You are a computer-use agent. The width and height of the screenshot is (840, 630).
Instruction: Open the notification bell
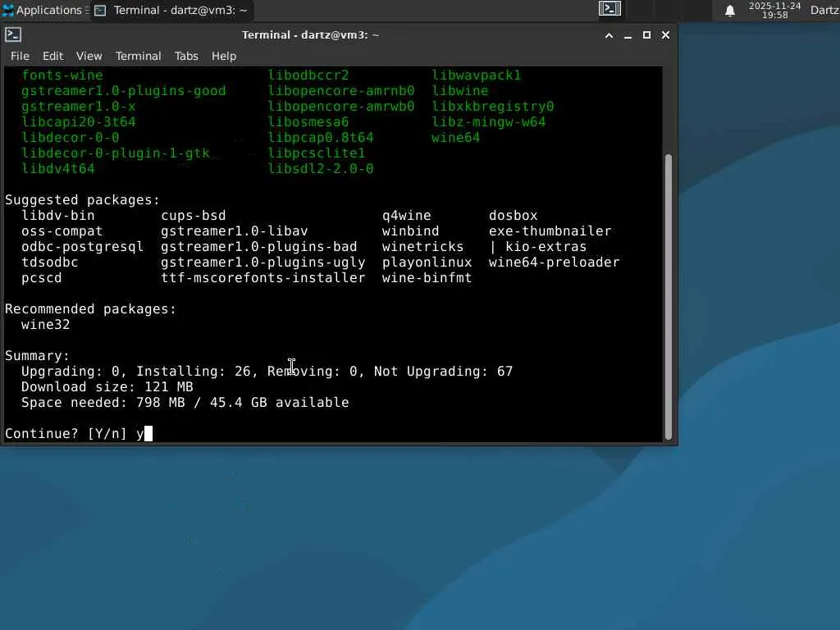click(x=729, y=11)
